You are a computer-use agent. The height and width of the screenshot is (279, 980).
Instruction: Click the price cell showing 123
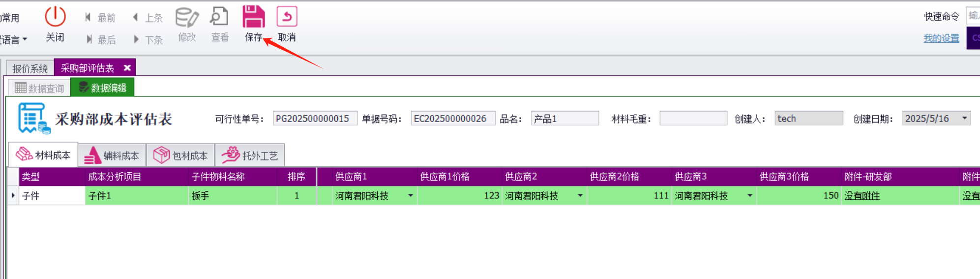(x=459, y=196)
